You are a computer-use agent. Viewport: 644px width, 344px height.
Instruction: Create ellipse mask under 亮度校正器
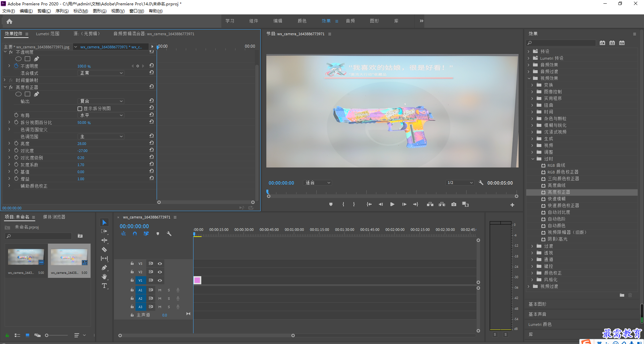click(18, 94)
